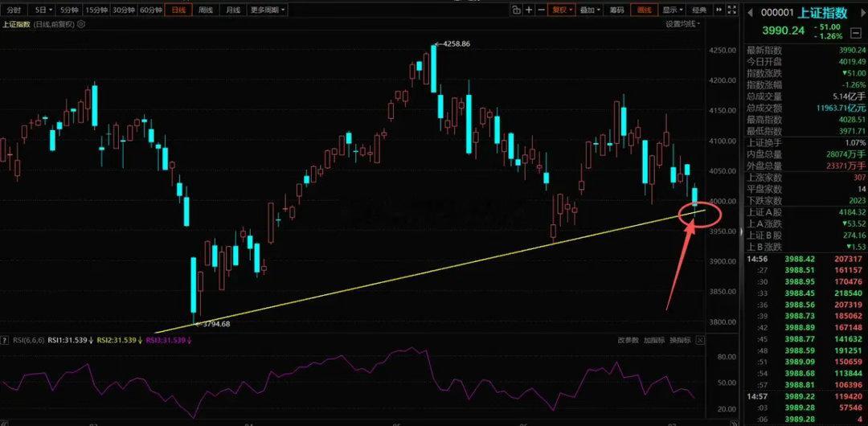Collapse quote panel minus box icon
This screenshot has height=426, width=868.
855,33
